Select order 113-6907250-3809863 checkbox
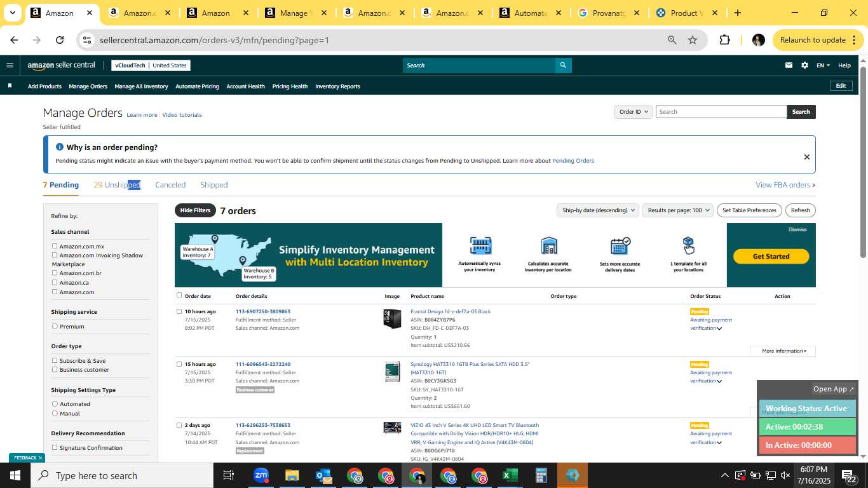This screenshot has width=868, height=488. (x=179, y=311)
